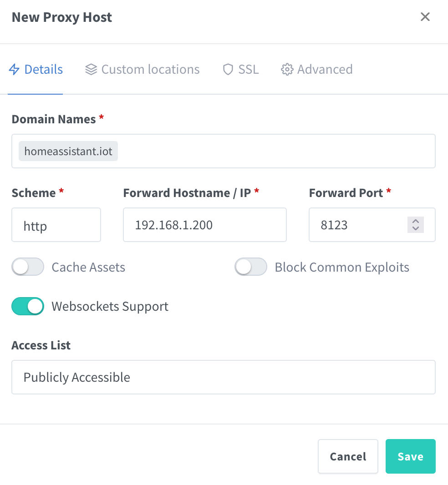
Task: Disable Websockets Support
Action: pos(27,306)
